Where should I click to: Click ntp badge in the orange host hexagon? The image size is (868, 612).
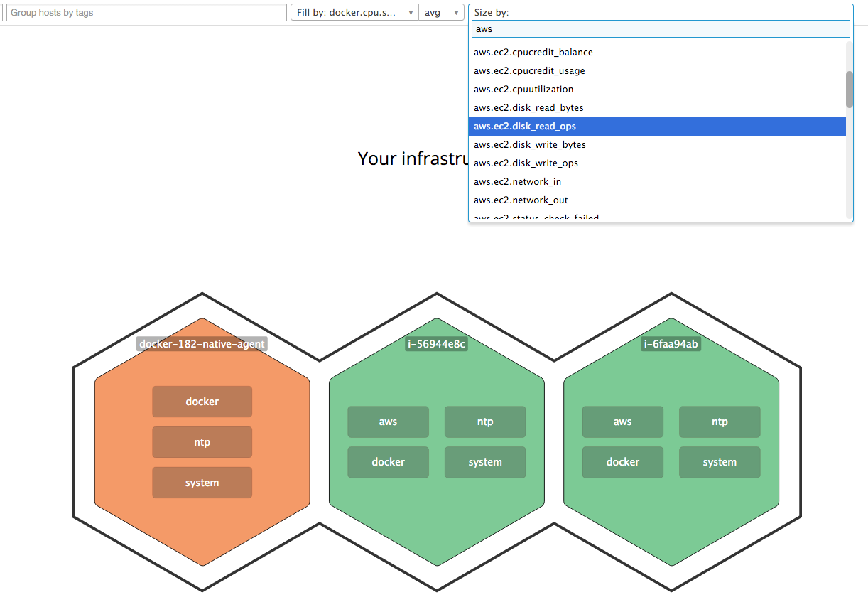pos(202,442)
